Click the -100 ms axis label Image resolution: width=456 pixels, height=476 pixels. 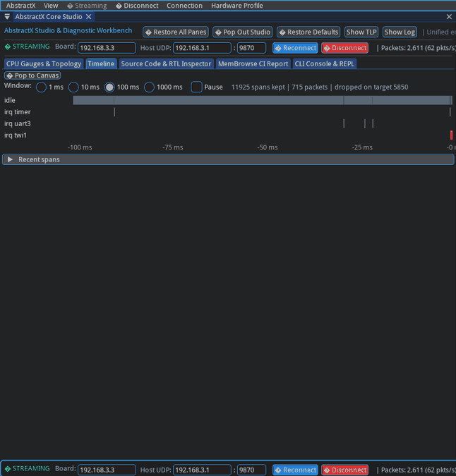80,147
